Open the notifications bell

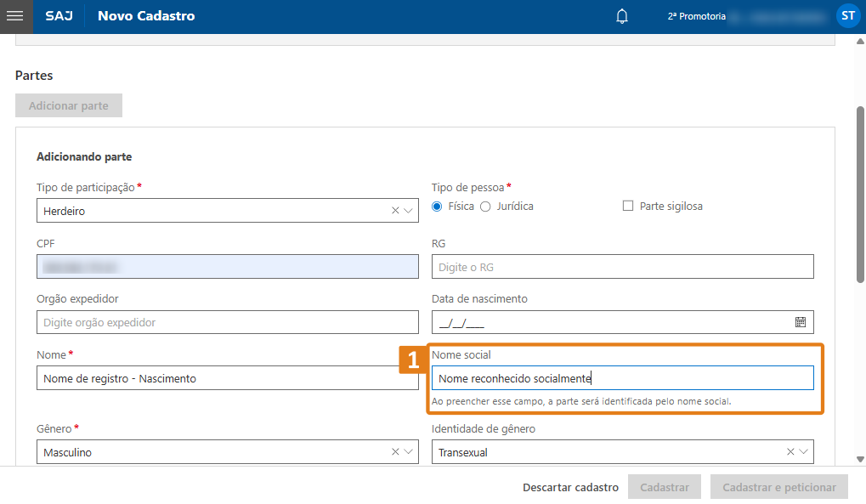pos(622,16)
